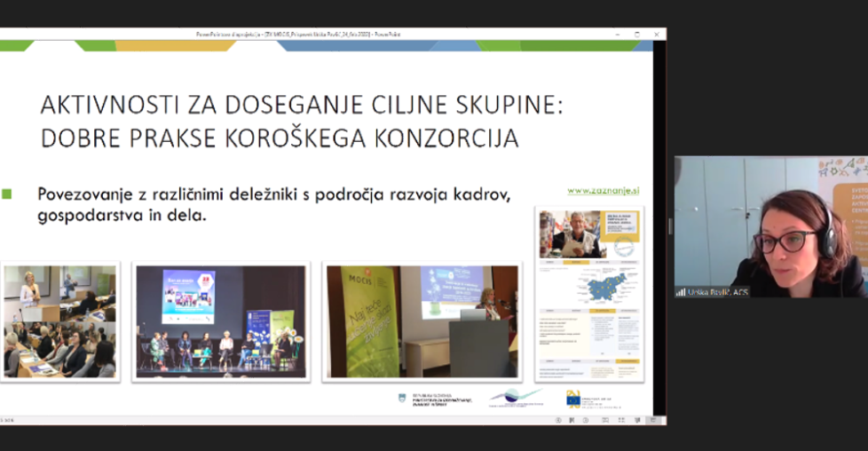Click the European Union fund logo
The image size is (868, 451).
click(x=594, y=400)
